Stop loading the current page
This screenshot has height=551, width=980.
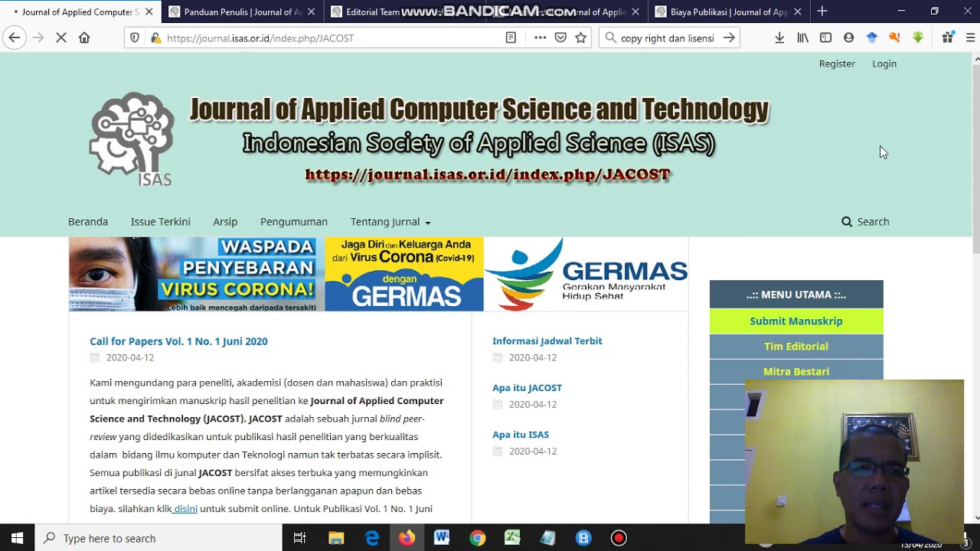tap(61, 37)
